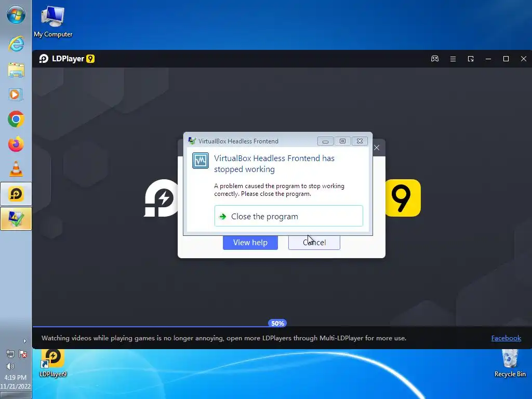The width and height of the screenshot is (532, 399).
Task: Launch Windows Media Player from taskbar
Action: point(16,95)
